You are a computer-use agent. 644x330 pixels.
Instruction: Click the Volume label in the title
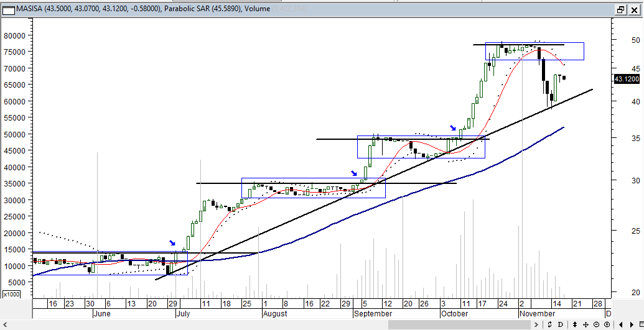[257, 9]
